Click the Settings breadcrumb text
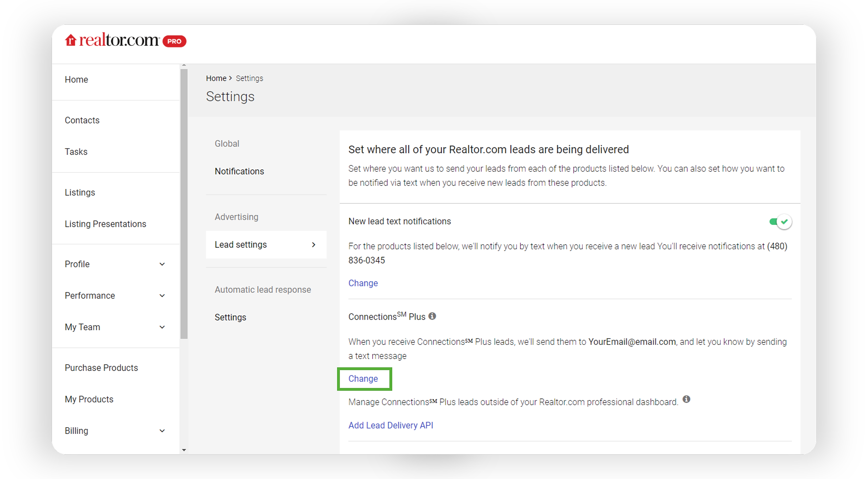Viewport: 868px width, 479px height. click(250, 78)
